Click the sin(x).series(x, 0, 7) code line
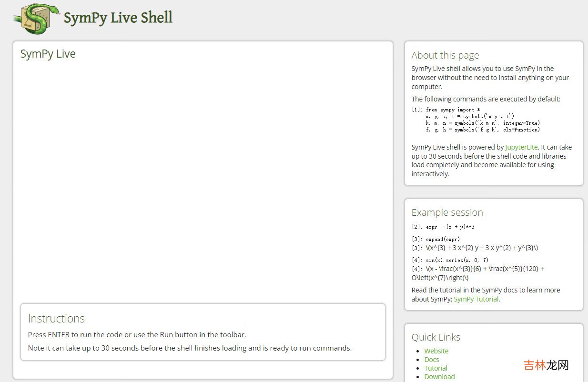The image size is (588, 382). [457, 260]
